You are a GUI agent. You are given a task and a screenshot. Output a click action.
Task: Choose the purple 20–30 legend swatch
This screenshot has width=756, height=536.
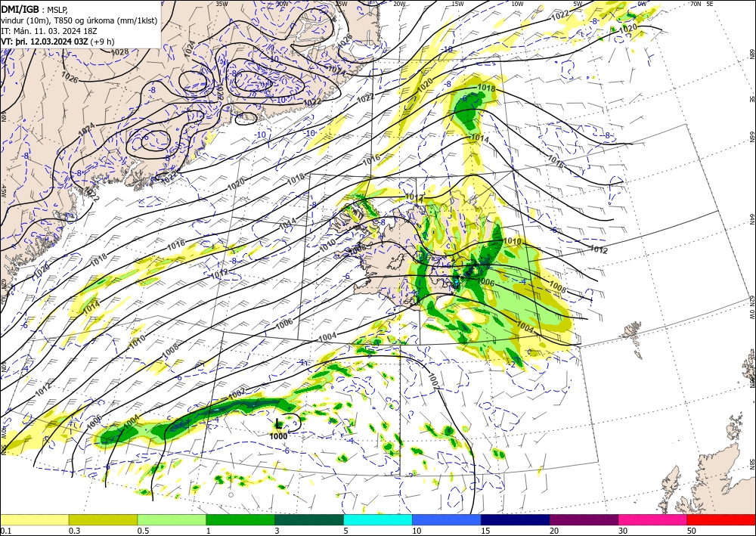[584, 519]
